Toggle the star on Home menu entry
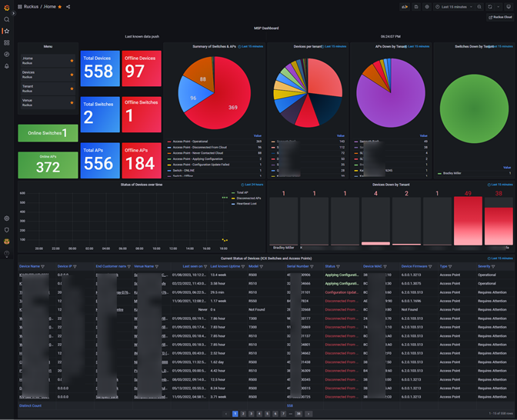This screenshot has width=517, height=420. click(72, 61)
